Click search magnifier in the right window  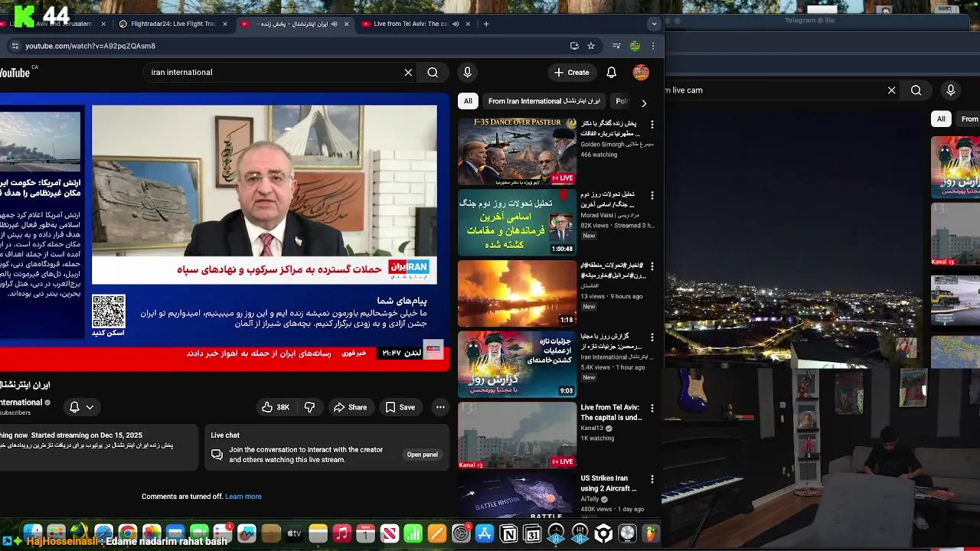coord(916,90)
